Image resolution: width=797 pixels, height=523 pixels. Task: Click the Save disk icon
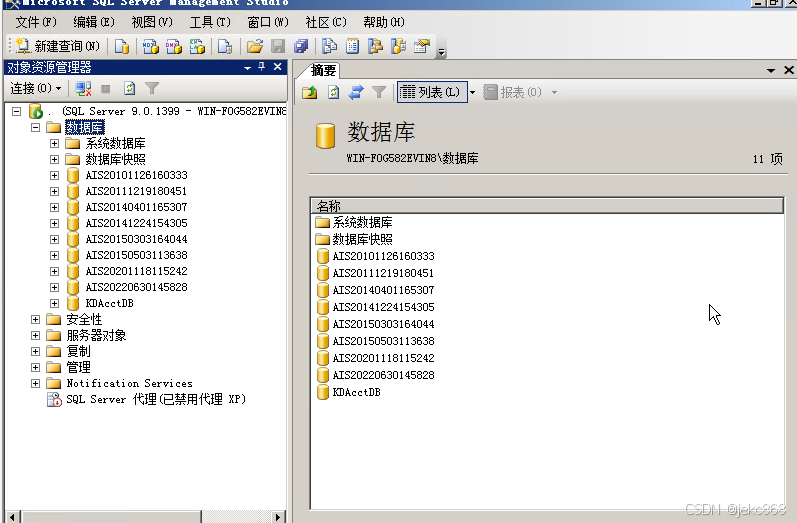(278, 46)
